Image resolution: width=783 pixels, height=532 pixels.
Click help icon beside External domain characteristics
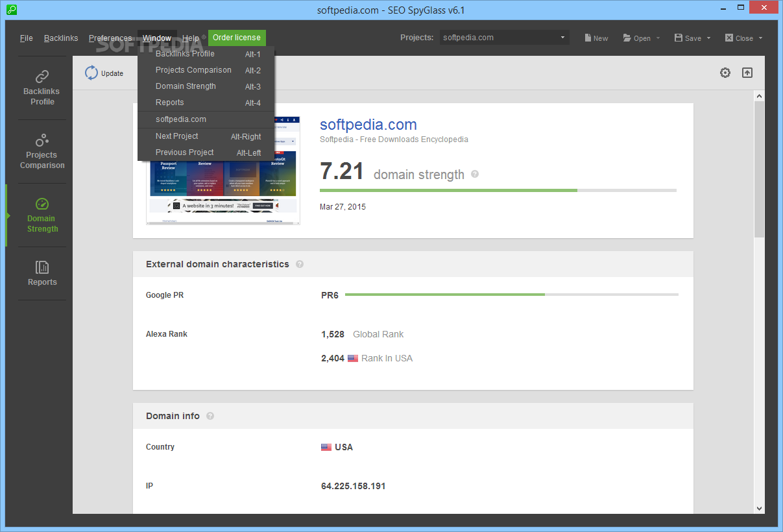tap(300, 264)
